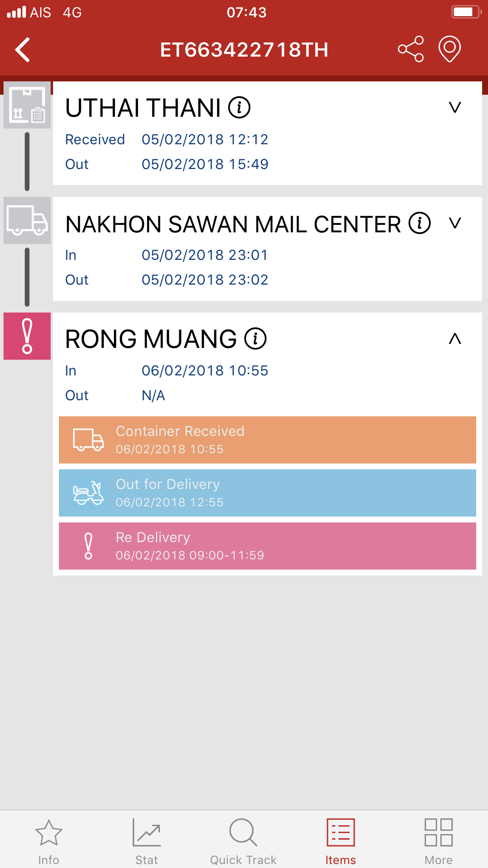Expand the UTHAI THANI section chevron
Image resolution: width=488 pixels, height=868 pixels.
pos(455,107)
